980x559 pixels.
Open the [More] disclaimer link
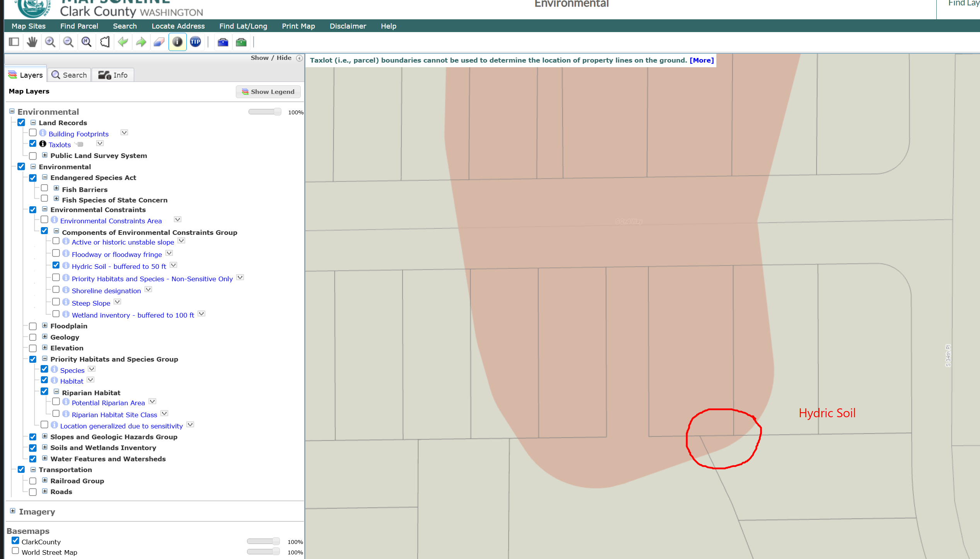tap(701, 60)
